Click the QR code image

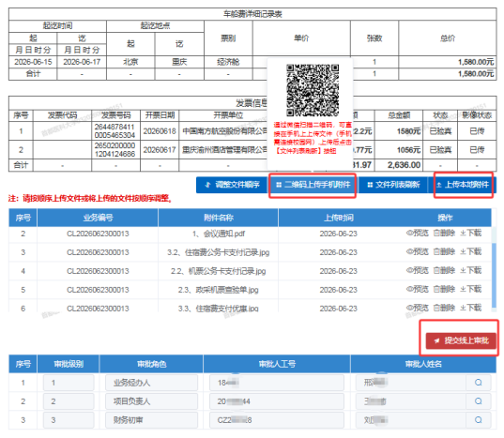point(313,90)
